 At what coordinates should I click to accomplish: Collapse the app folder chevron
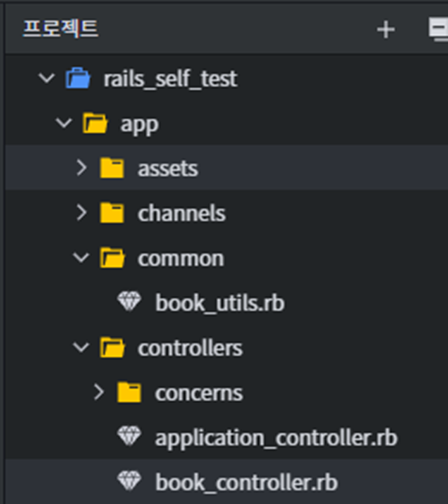[x=64, y=123]
